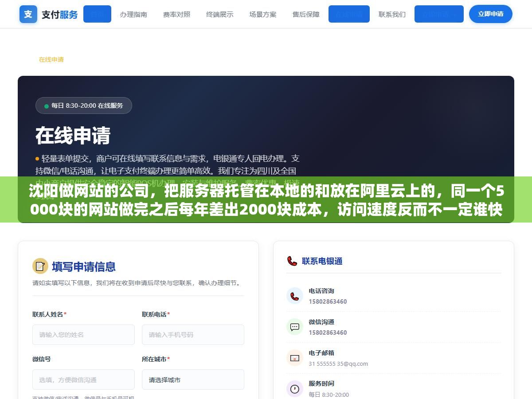Click the 每日 8:30-20:00 在线服务 badge
The image size is (532, 399).
[84, 106]
